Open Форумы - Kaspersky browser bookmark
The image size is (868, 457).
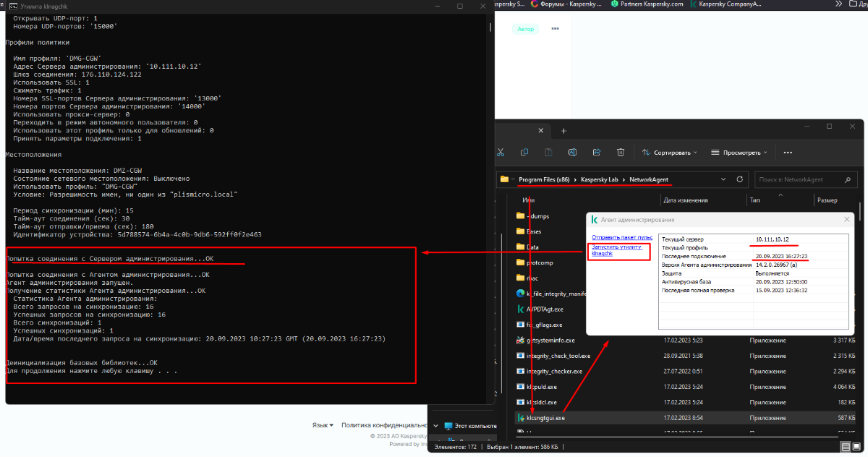[x=566, y=4]
